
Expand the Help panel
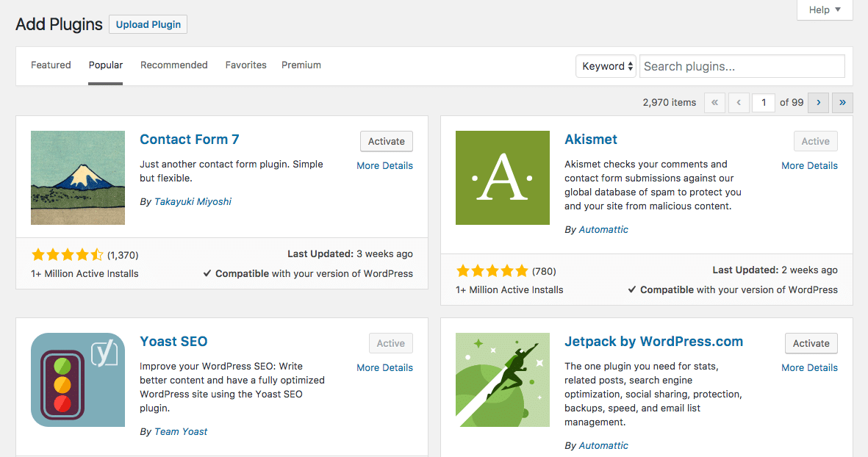coord(825,10)
